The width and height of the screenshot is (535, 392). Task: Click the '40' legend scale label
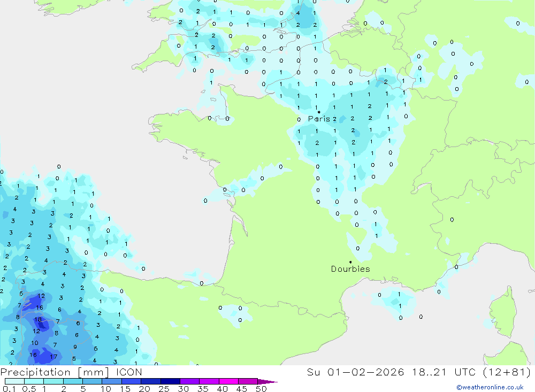[x=222, y=389]
